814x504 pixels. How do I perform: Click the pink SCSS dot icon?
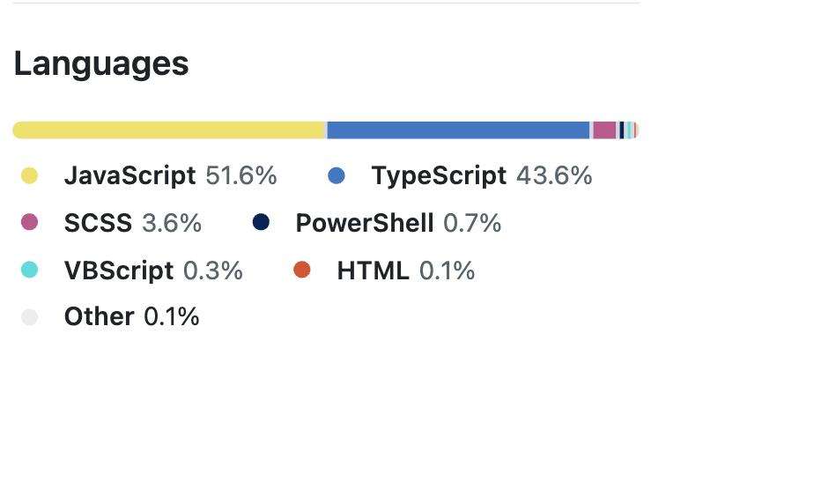[x=30, y=222]
